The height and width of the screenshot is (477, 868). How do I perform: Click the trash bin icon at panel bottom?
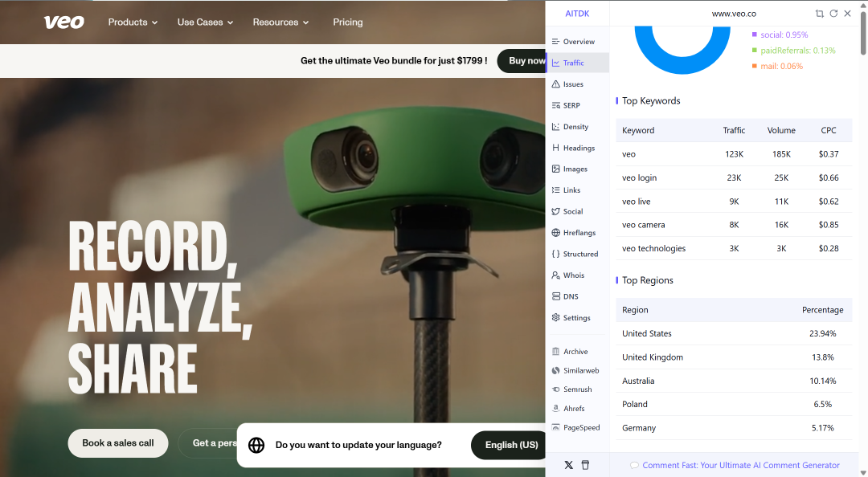585,465
